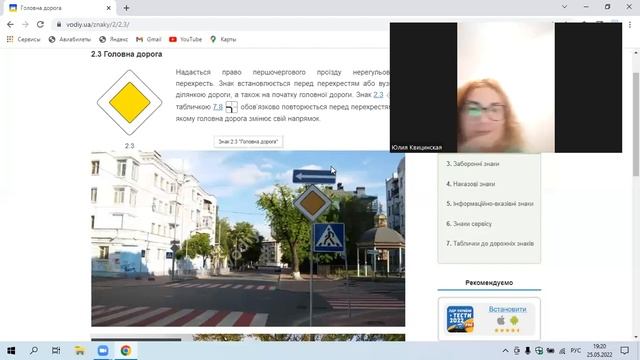Click the ПДР Тести 2022 app icon
Image resolution: width=640 pixels, height=360 pixels.
pyautogui.click(x=460, y=319)
